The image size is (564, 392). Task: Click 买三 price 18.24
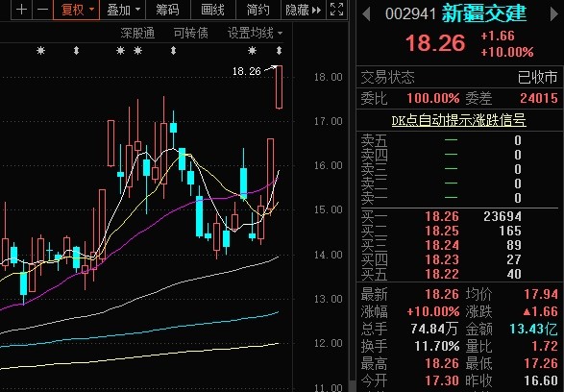pos(442,245)
